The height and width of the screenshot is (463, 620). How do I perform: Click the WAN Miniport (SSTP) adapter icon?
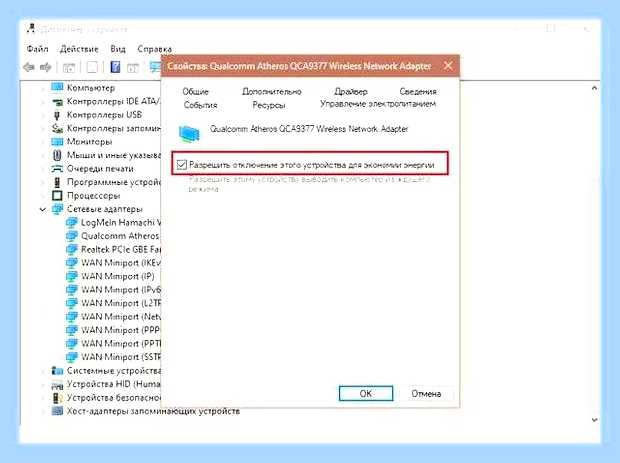click(72, 357)
